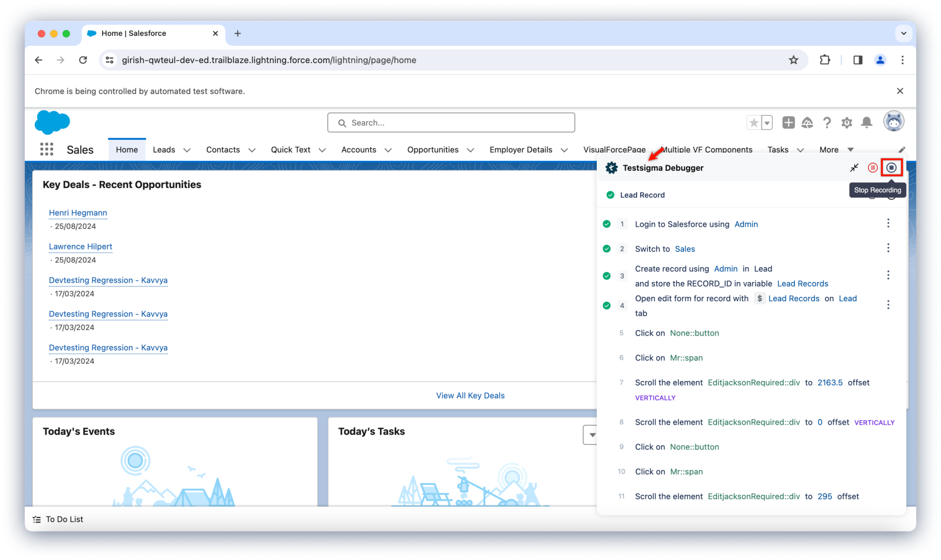The width and height of the screenshot is (941, 560).
Task: Reload the page
Action: [83, 60]
